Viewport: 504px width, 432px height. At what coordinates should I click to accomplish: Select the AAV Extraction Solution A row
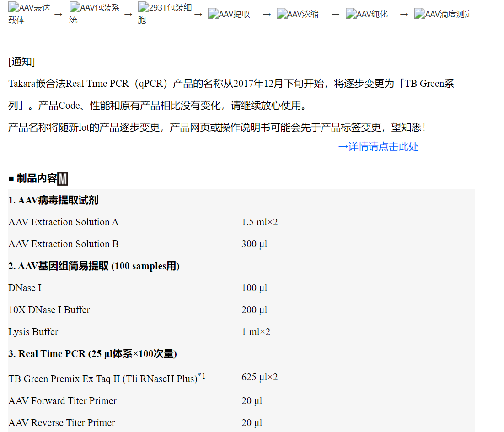[63, 222]
